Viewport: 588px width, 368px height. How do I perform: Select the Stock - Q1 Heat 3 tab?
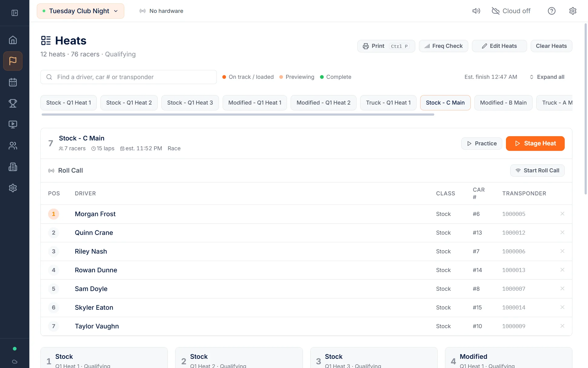tap(190, 103)
